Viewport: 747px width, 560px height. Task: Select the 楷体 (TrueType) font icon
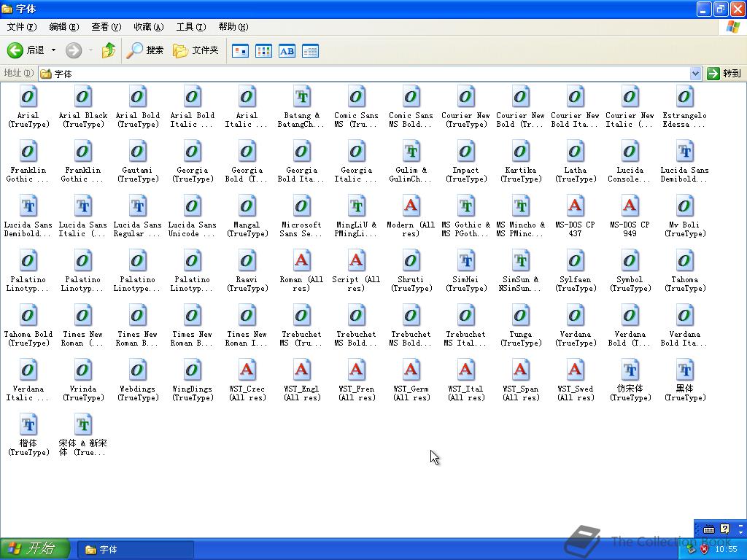pyautogui.click(x=28, y=426)
